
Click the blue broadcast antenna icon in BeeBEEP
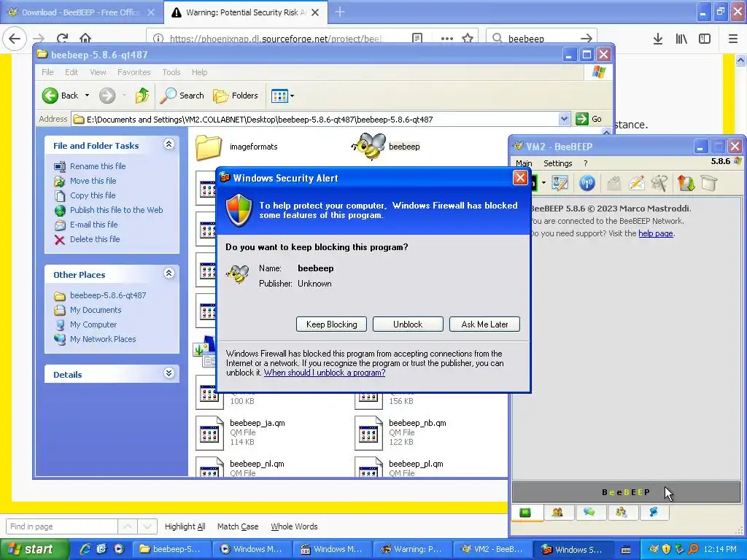(x=587, y=183)
